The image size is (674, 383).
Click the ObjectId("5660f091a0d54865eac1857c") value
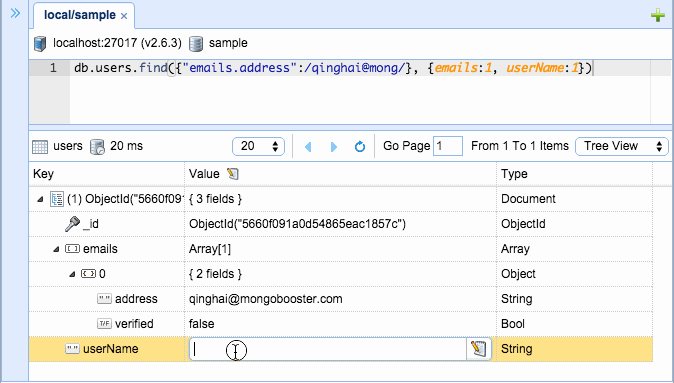297,224
